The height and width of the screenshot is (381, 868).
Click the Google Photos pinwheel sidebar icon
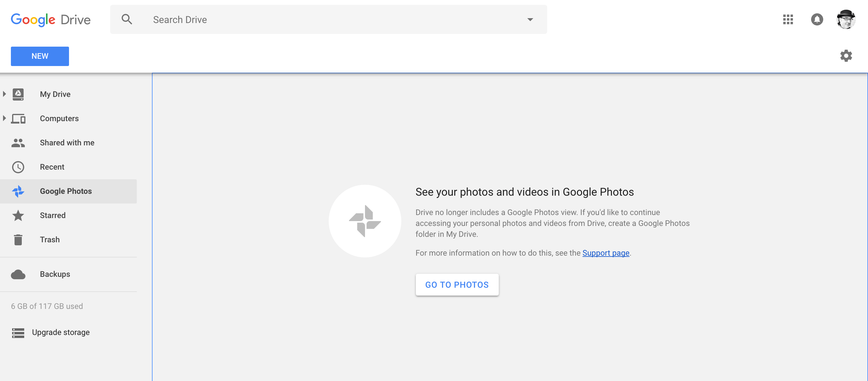18,191
